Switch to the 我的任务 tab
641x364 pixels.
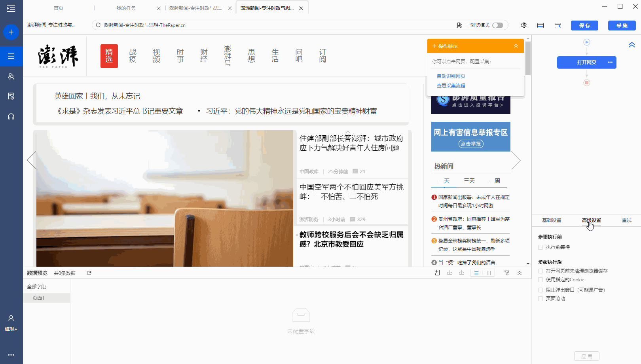(126, 8)
